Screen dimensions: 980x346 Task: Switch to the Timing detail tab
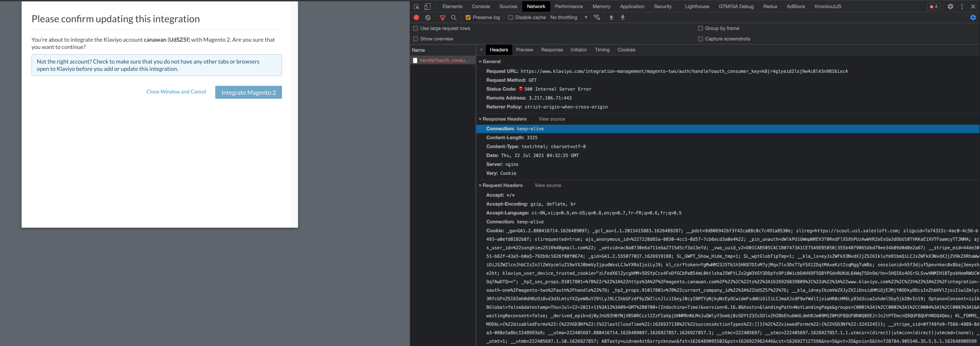[602, 50]
